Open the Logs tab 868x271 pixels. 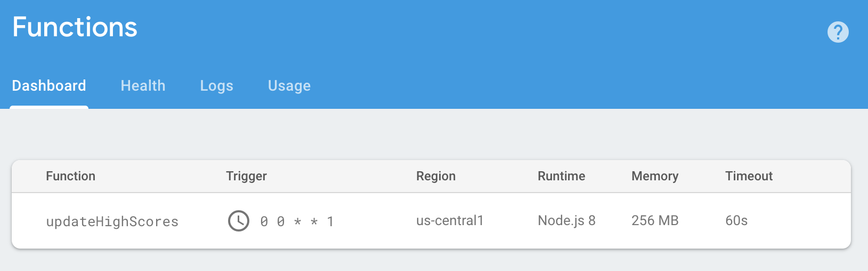217,86
